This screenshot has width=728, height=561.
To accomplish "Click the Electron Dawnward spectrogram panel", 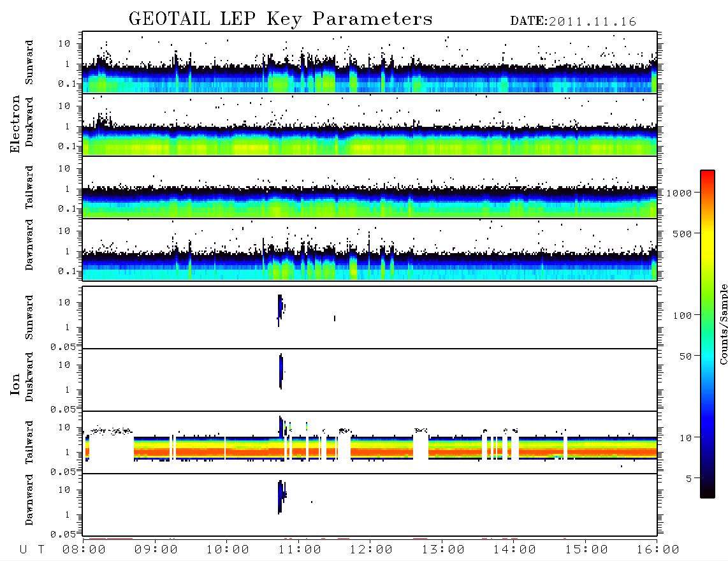I will (x=370, y=249).
